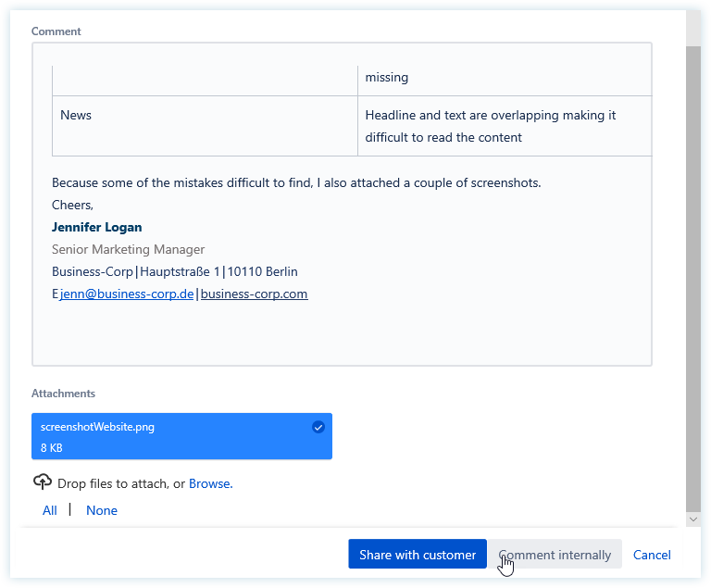Image resolution: width=711 pixels, height=588 pixels.
Task: Cancel the comment dialog
Action: 652,555
